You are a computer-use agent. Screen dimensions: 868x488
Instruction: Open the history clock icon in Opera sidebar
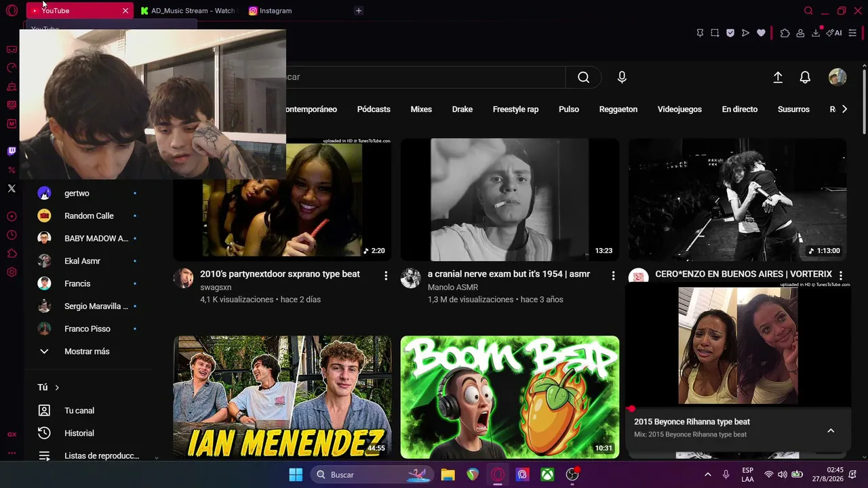click(x=12, y=235)
